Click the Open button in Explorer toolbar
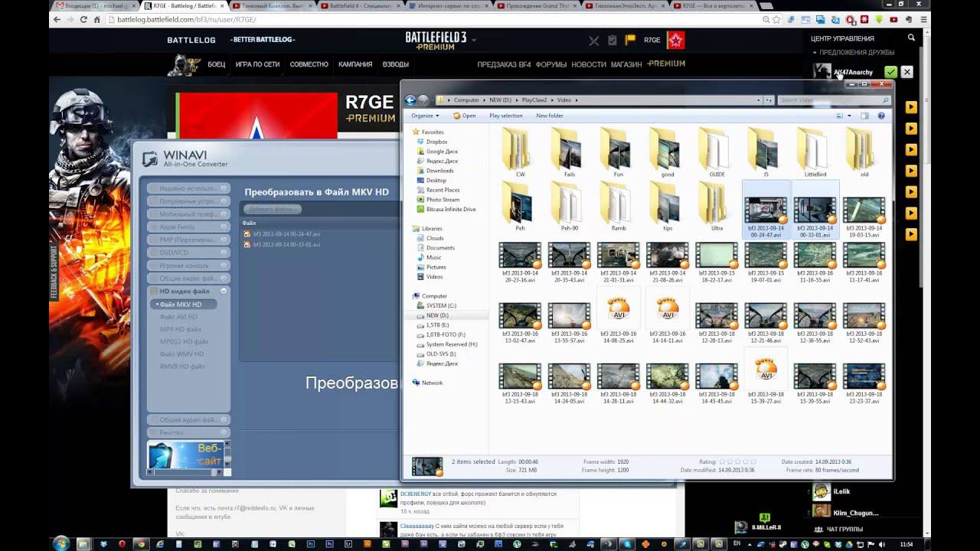 pos(465,116)
